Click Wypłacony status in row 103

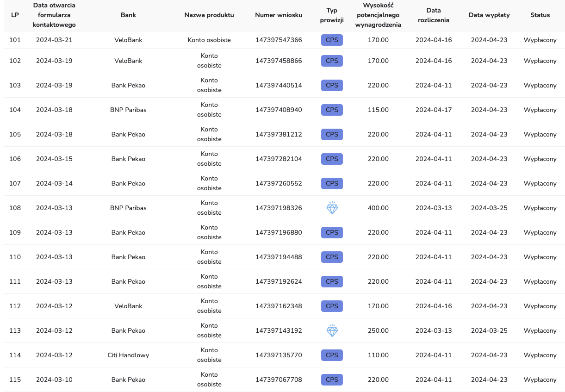coord(540,86)
